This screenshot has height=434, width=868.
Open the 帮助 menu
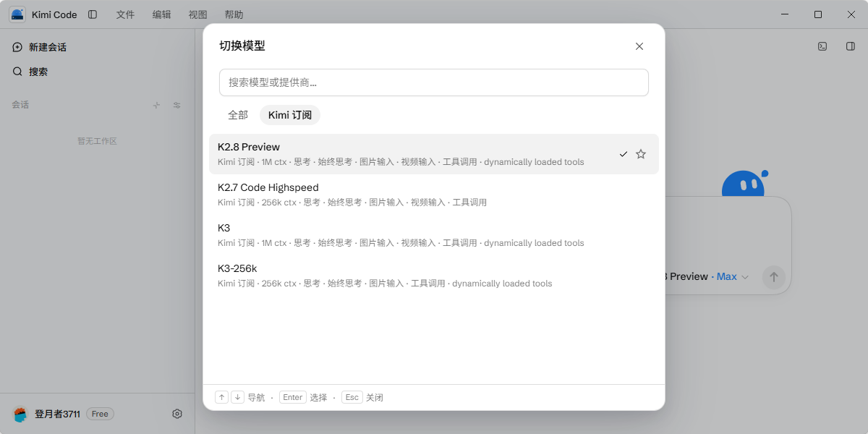234,14
